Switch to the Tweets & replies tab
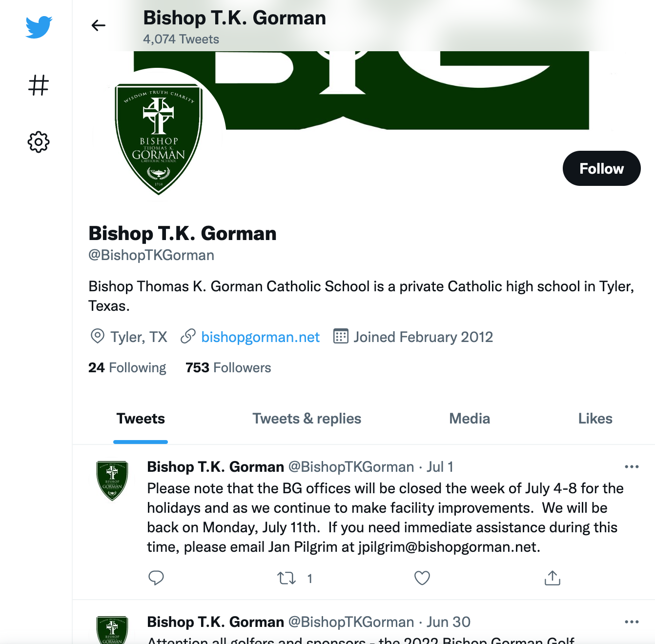Viewport: 655px width, 644px height. pyautogui.click(x=307, y=419)
